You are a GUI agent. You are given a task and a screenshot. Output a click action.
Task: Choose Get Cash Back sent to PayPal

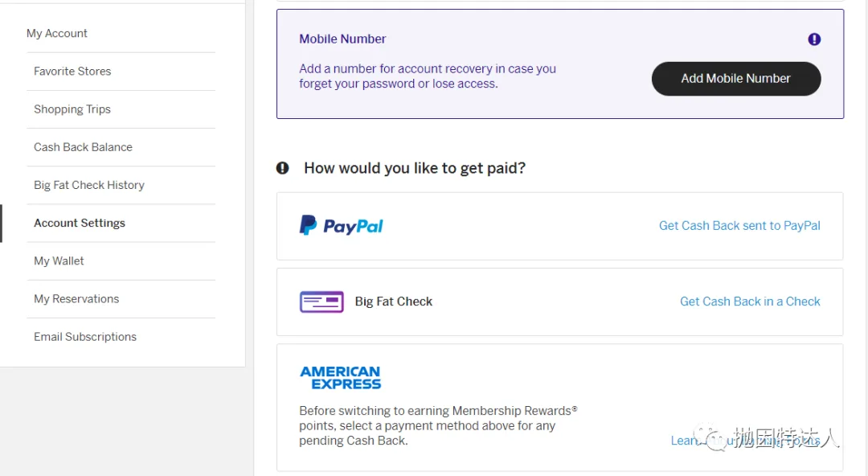pos(739,226)
